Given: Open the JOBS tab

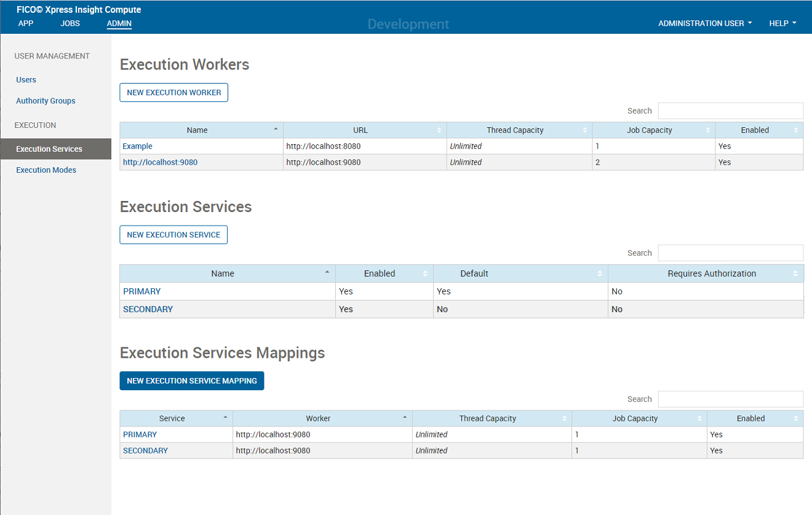Looking at the screenshot, I should coord(70,23).
